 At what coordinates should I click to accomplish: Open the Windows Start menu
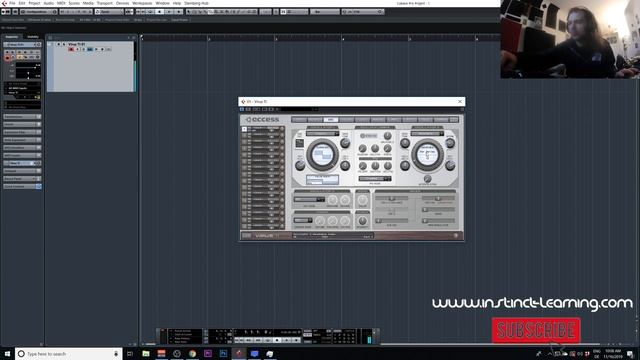pyautogui.click(x=7, y=353)
